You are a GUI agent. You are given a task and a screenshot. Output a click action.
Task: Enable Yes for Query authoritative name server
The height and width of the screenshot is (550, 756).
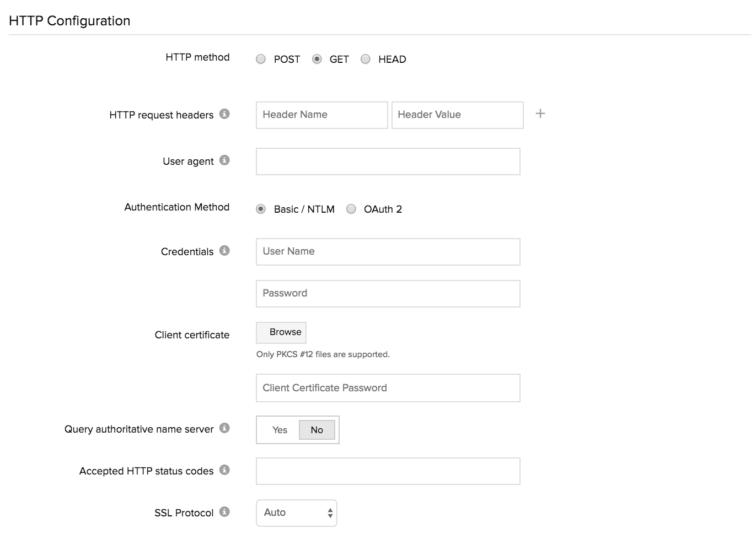pyautogui.click(x=279, y=430)
